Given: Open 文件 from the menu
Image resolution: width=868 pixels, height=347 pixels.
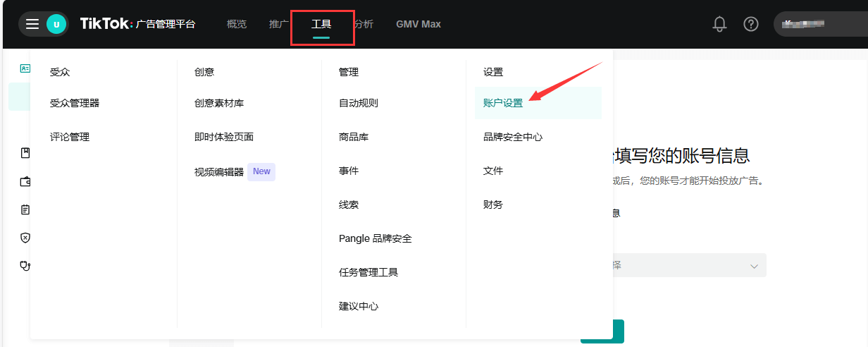Looking at the screenshot, I should coord(493,171).
